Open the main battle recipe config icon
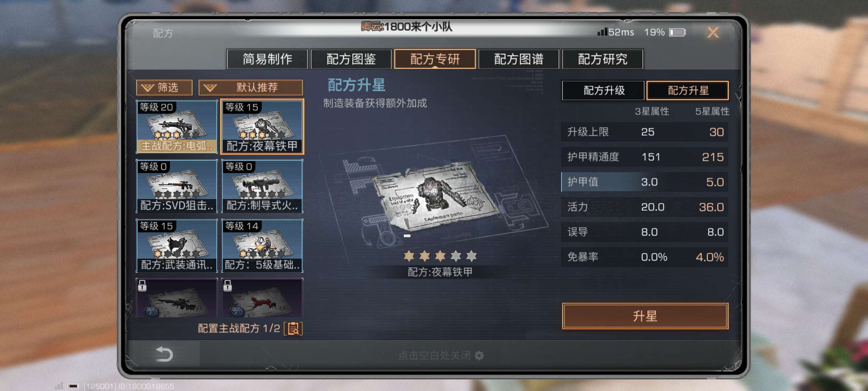This screenshot has width=868, height=391. tap(293, 328)
